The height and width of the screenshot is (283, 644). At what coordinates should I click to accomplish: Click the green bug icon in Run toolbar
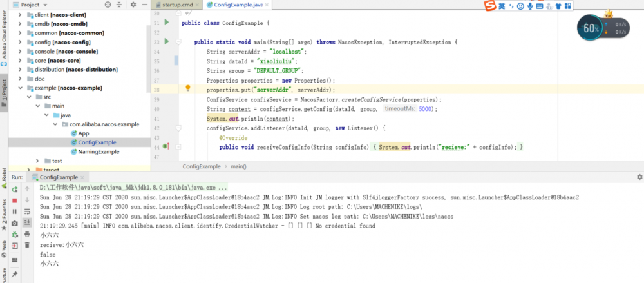15,235
